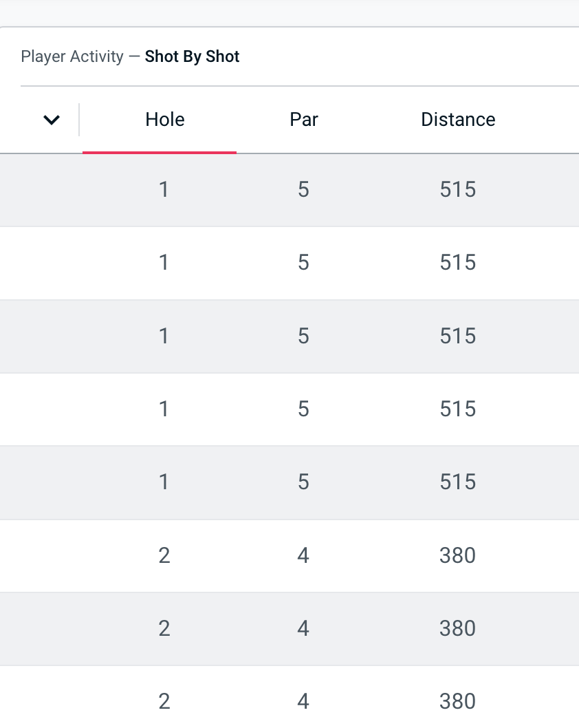Click the first 380 distance value
579x728 pixels.
[458, 555]
